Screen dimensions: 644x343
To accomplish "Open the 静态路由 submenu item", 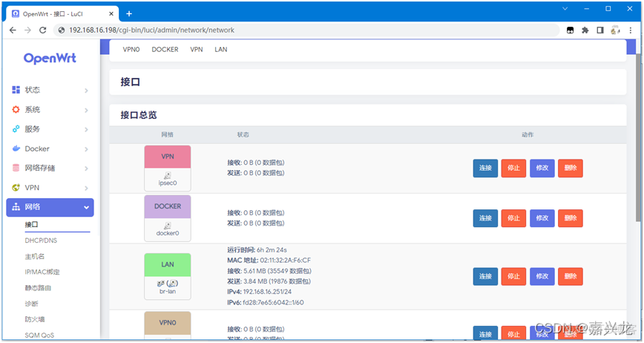I will 38,288.
